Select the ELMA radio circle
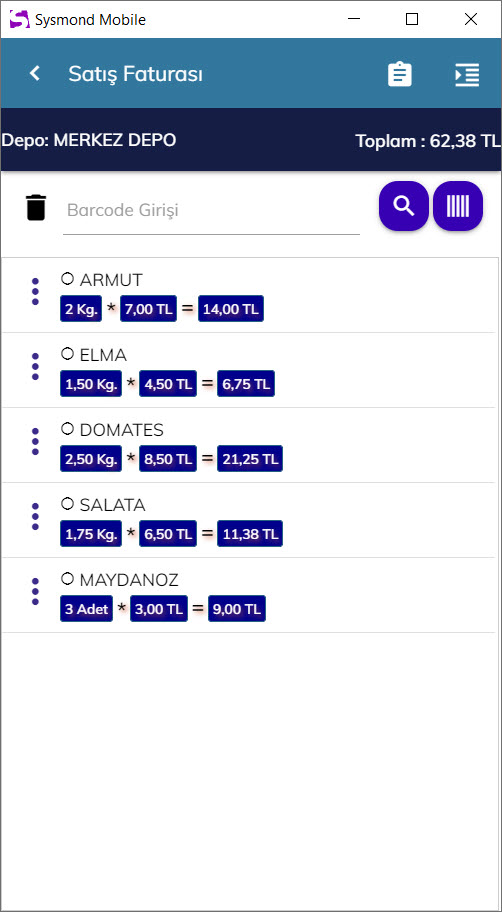Viewport: 502px width, 912px height. click(x=67, y=354)
